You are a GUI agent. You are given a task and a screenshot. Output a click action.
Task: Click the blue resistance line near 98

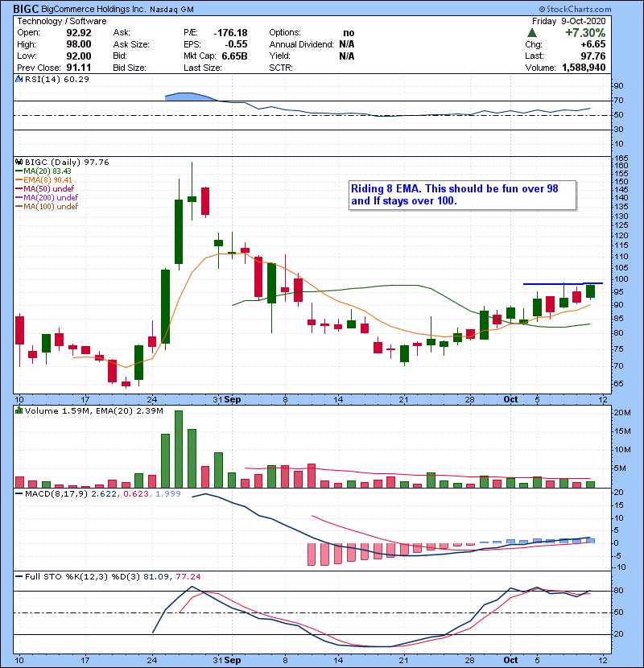pos(563,283)
